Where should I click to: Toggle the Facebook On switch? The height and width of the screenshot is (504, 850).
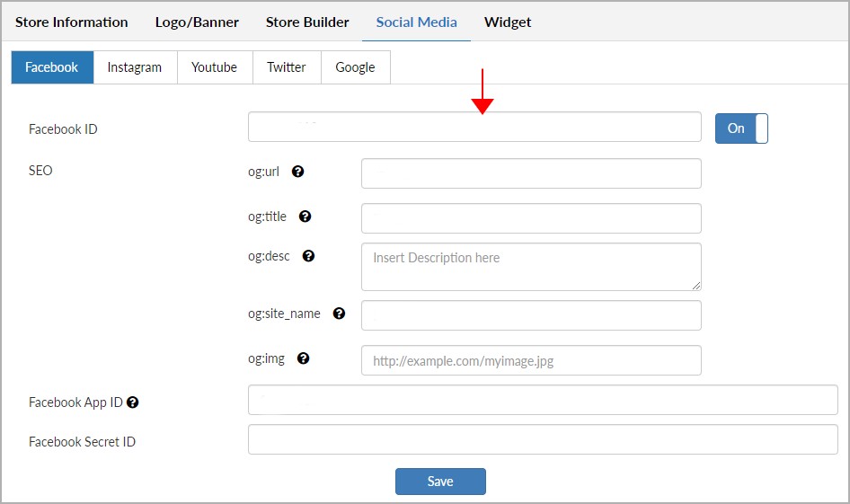click(x=741, y=128)
